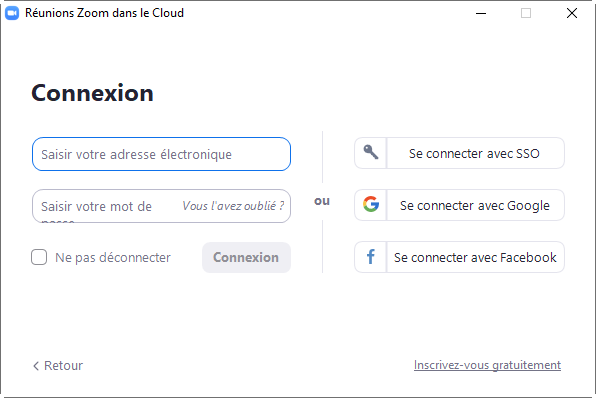This screenshot has height=398, width=596.
Task: Choose Se connecter avec Google
Action: coord(460,205)
